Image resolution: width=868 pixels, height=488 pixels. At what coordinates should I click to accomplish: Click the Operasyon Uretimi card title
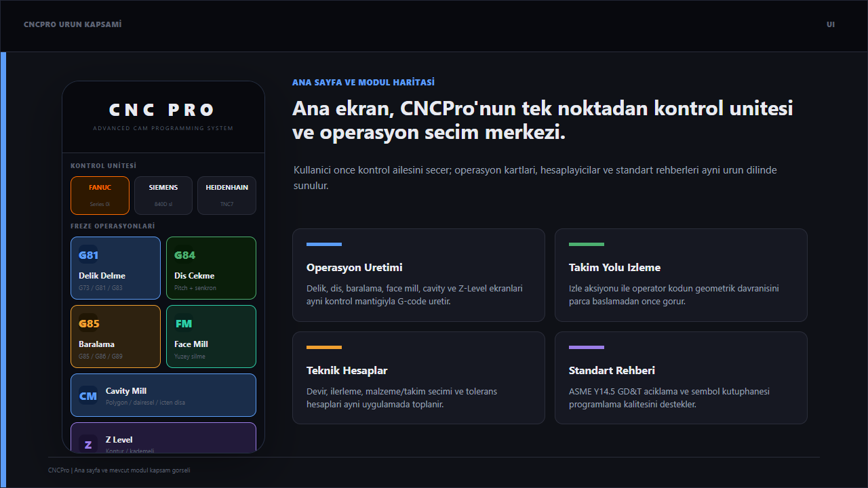[355, 268]
